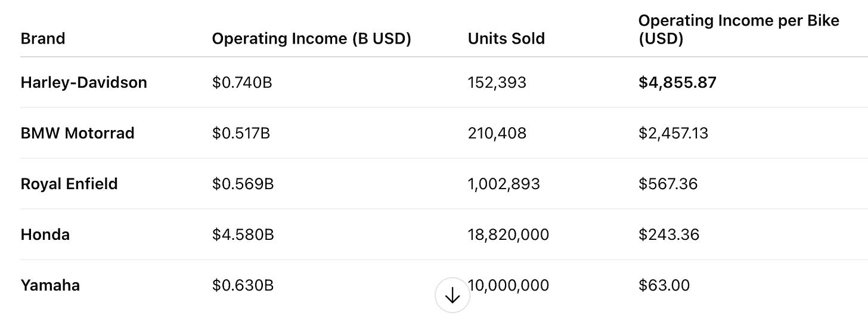
Task: Click the $0.740B operating income value
Action: (x=242, y=82)
